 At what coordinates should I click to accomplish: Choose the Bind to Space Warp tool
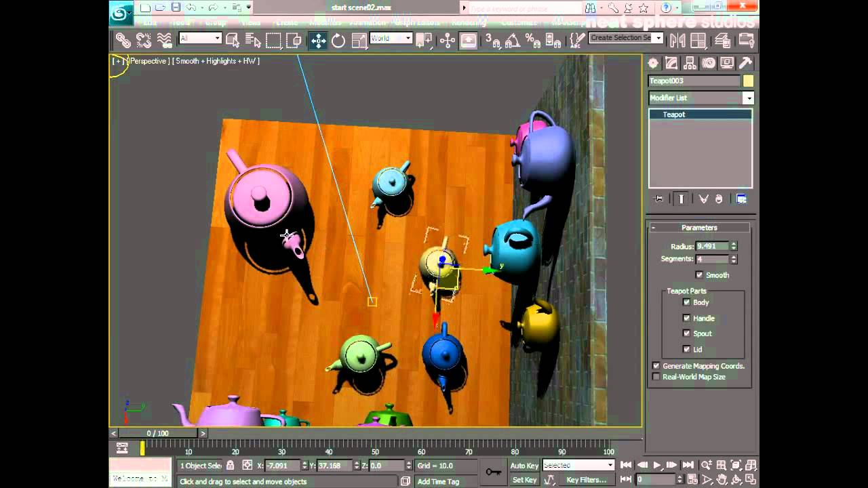[164, 40]
